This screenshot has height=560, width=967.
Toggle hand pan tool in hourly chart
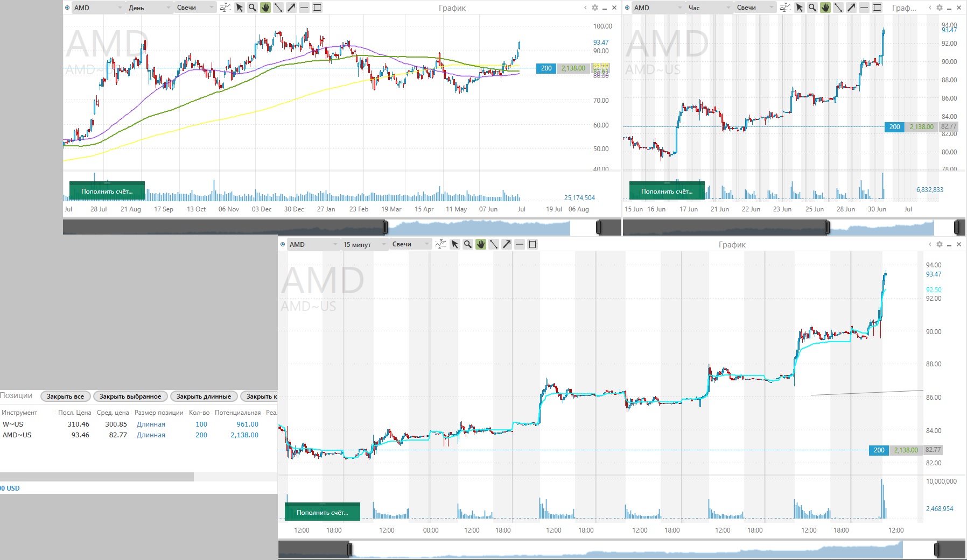pyautogui.click(x=825, y=8)
